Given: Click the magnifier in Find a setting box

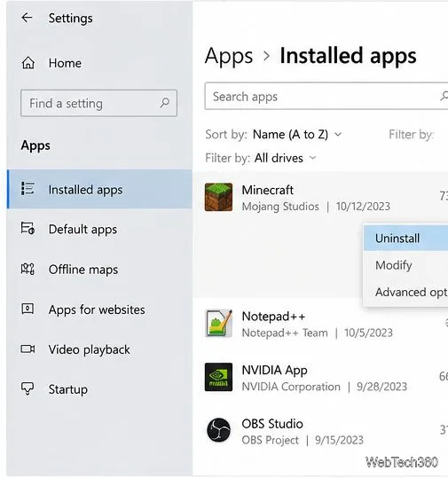Looking at the screenshot, I should (165, 103).
